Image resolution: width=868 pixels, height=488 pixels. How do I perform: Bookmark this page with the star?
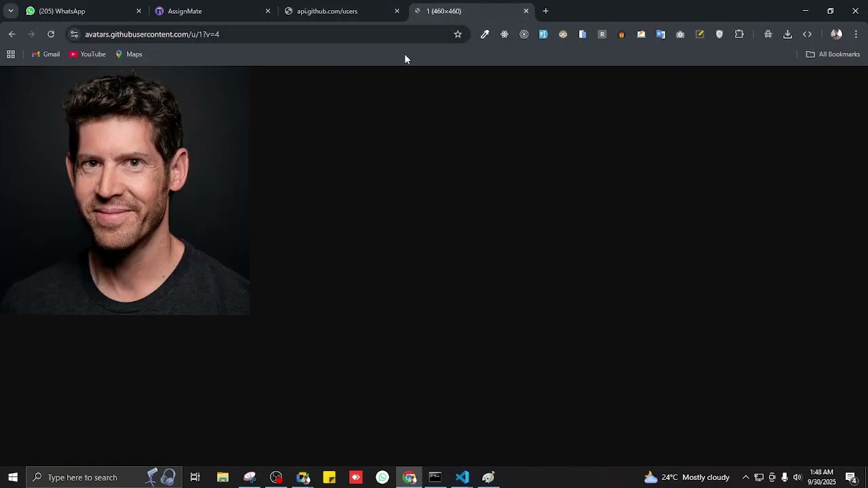tap(458, 34)
